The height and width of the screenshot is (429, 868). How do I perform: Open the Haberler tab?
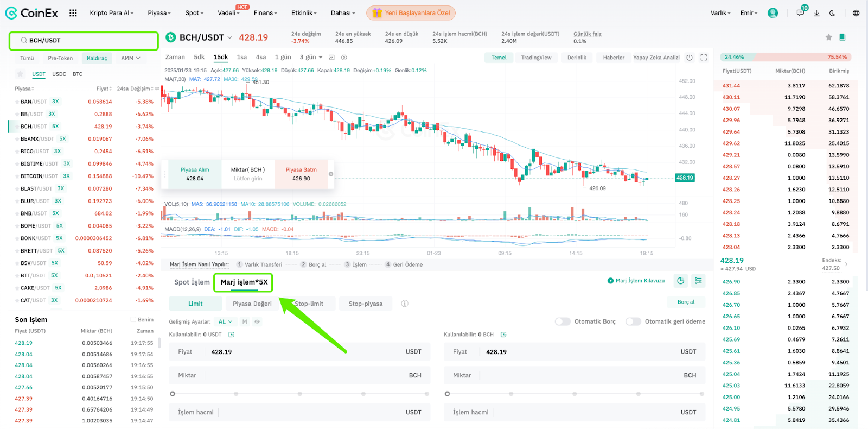(x=614, y=58)
